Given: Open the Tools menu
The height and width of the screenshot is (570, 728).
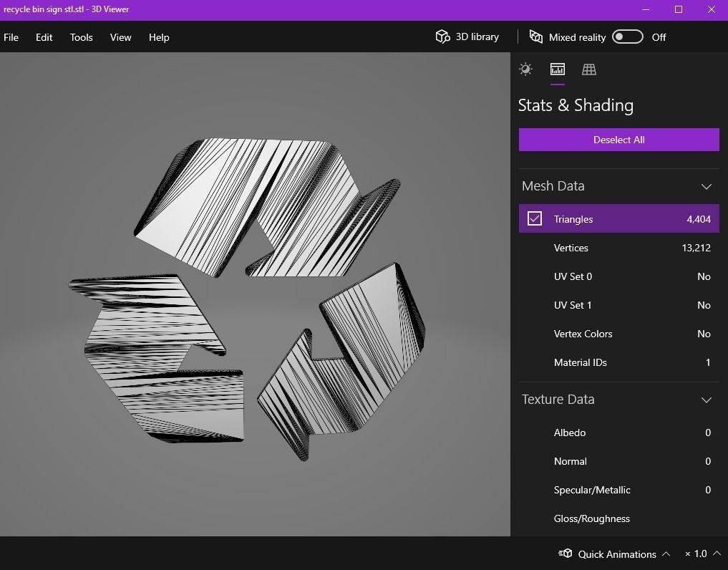Looking at the screenshot, I should tap(82, 37).
